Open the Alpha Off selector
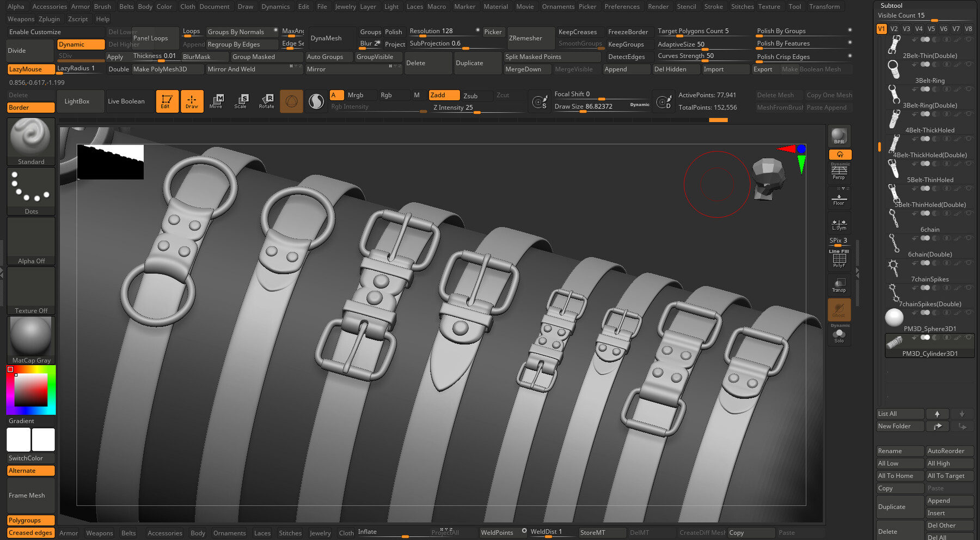 click(31, 241)
